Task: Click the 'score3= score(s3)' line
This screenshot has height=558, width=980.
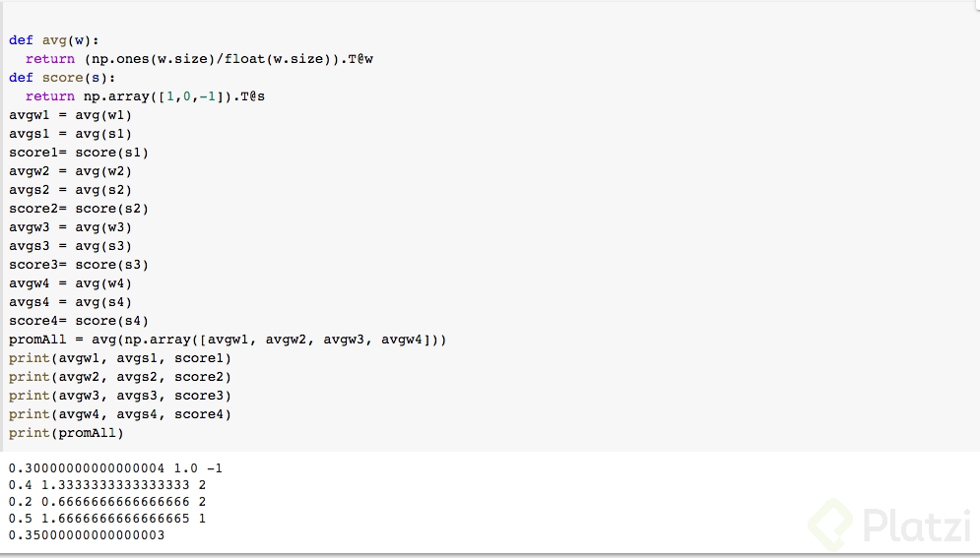Action: pos(79,265)
